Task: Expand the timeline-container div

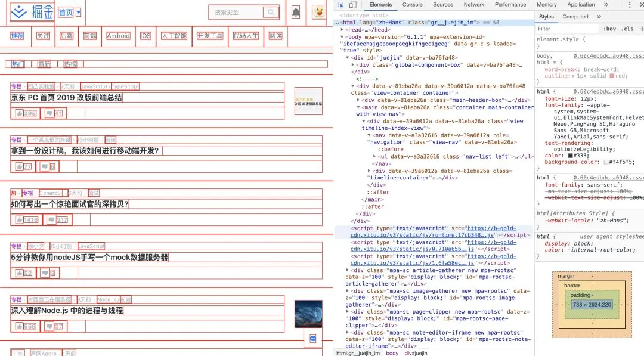Action: coord(369,171)
